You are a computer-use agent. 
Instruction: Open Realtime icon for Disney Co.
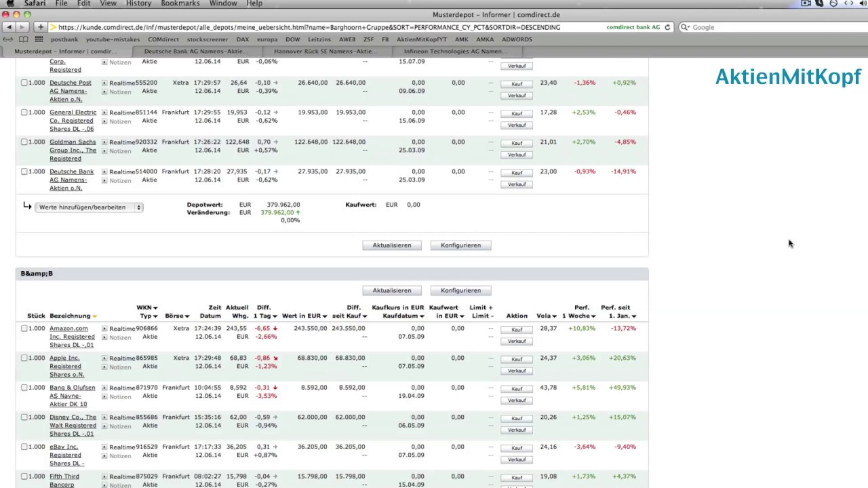click(x=104, y=418)
